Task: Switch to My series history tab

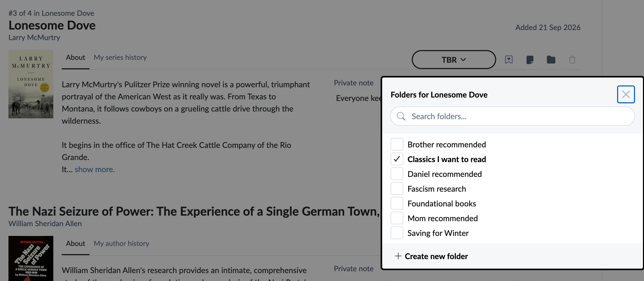Action: coord(120,57)
